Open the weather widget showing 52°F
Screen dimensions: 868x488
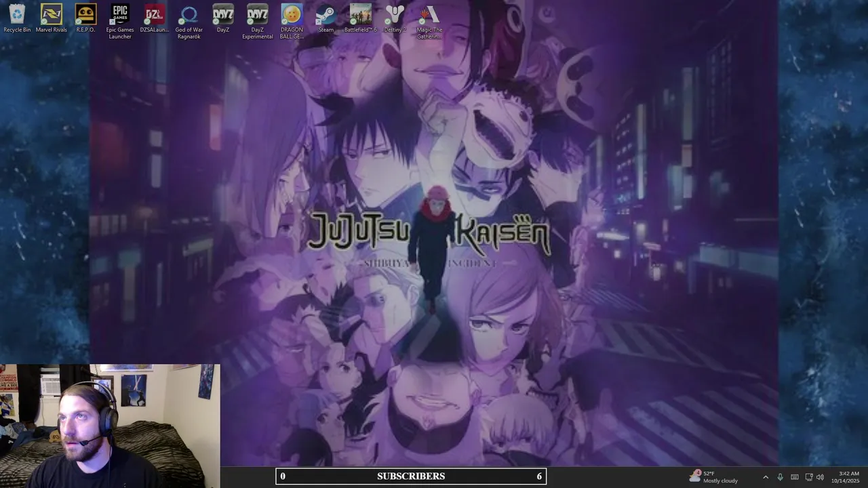tap(713, 476)
